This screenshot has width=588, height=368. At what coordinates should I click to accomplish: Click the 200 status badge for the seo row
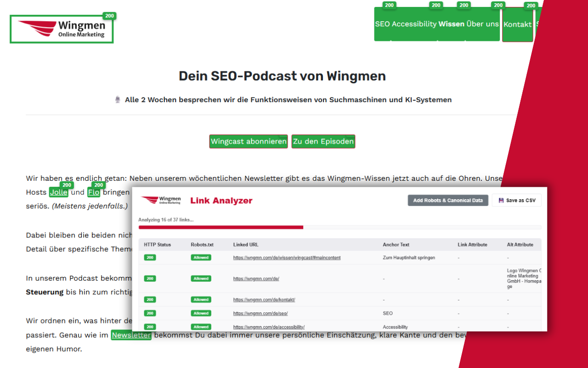tap(150, 313)
